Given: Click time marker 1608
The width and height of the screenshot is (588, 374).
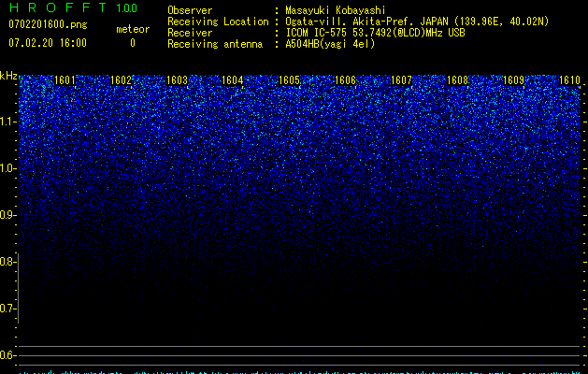Looking at the screenshot, I should point(457,79).
